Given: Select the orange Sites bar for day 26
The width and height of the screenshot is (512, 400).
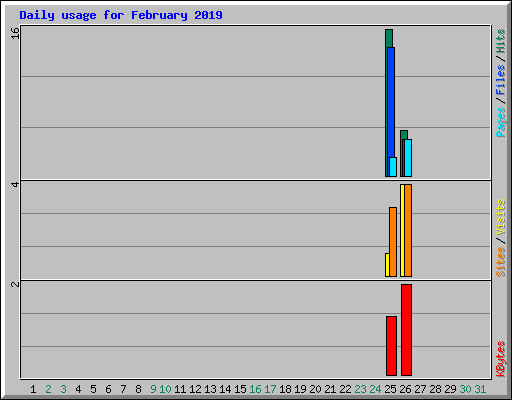Looking at the screenshot, I should [408, 230].
